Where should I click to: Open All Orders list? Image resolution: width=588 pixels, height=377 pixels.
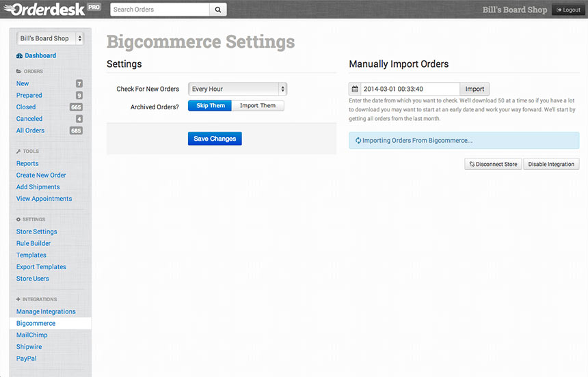[30, 130]
